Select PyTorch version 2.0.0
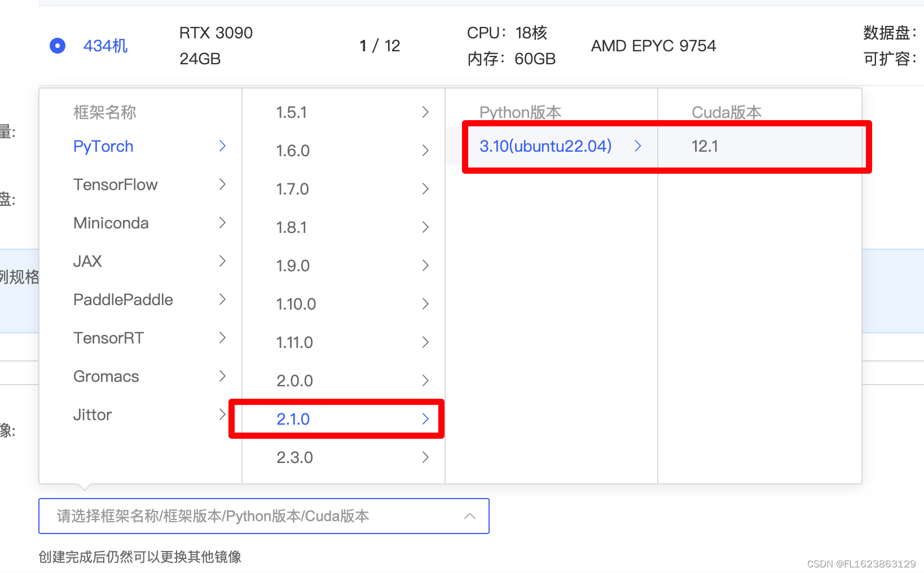The image size is (924, 573). click(x=294, y=381)
